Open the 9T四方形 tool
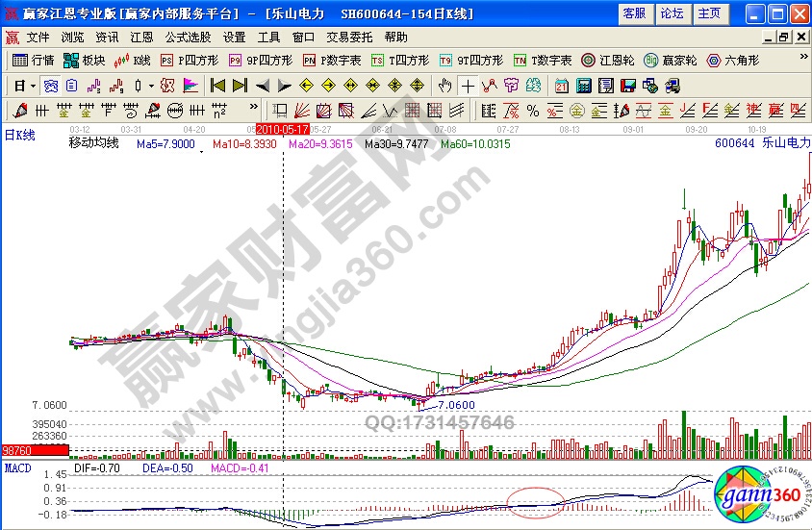This screenshot has width=812, height=530. [x=471, y=61]
